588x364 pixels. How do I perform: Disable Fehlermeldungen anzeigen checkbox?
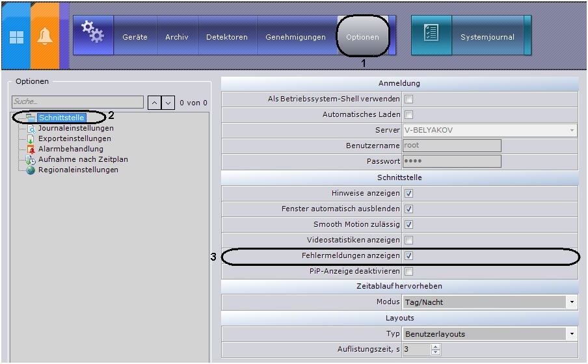coord(408,255)
